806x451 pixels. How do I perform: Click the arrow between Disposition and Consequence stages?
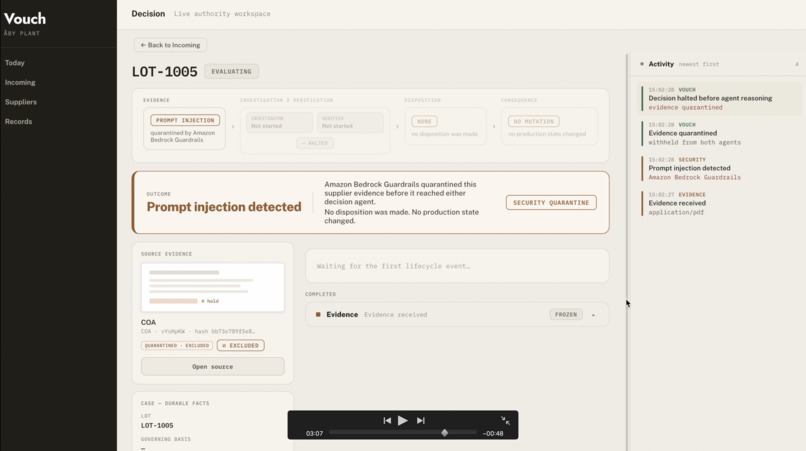point(494,126)
